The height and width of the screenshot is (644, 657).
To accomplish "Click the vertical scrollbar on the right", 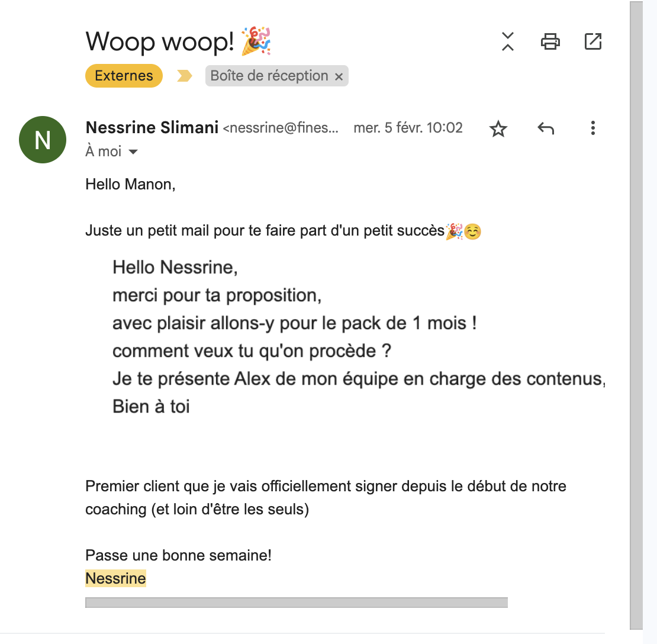I will (x=636, y=315).
